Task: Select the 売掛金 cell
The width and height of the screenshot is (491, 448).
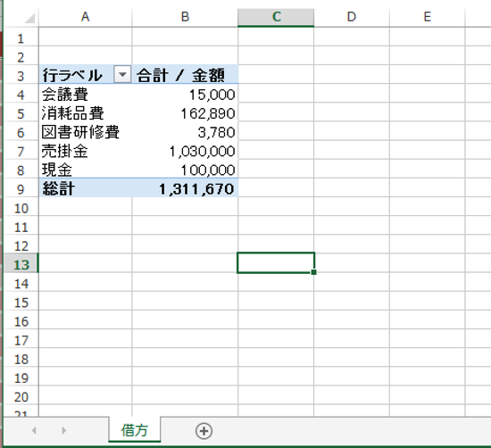Action: (85, 150)
